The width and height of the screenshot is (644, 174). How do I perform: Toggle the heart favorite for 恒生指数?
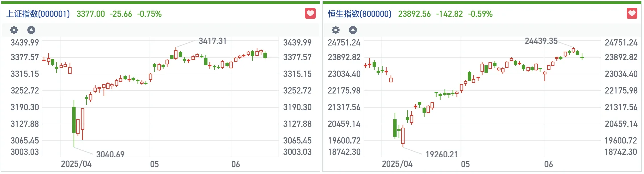pyautogui.click(x=632, y=14)
